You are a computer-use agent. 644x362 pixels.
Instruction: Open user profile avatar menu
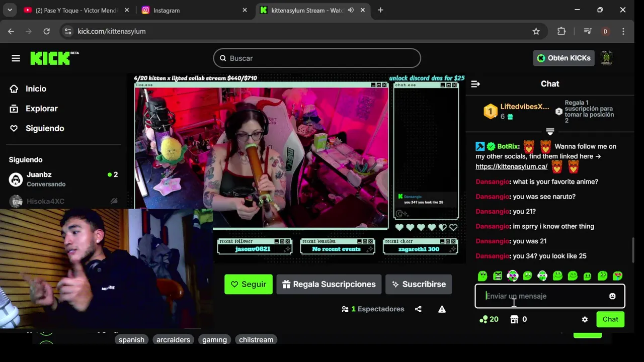click(607, 58)
